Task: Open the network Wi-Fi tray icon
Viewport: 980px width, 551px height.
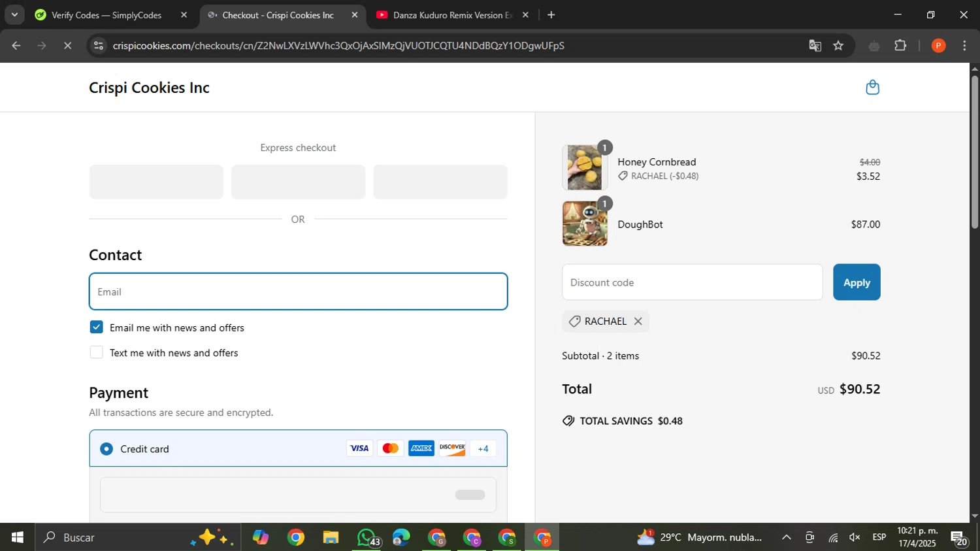Action: 833,537
